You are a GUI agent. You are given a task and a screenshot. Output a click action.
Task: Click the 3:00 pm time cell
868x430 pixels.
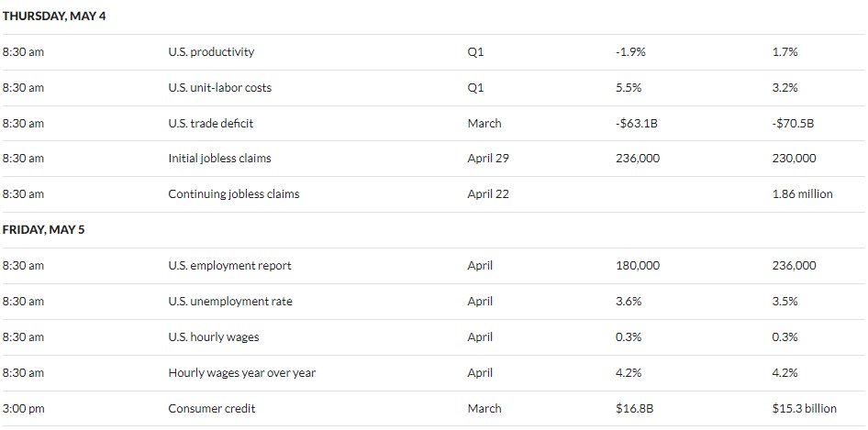[23, 409]
